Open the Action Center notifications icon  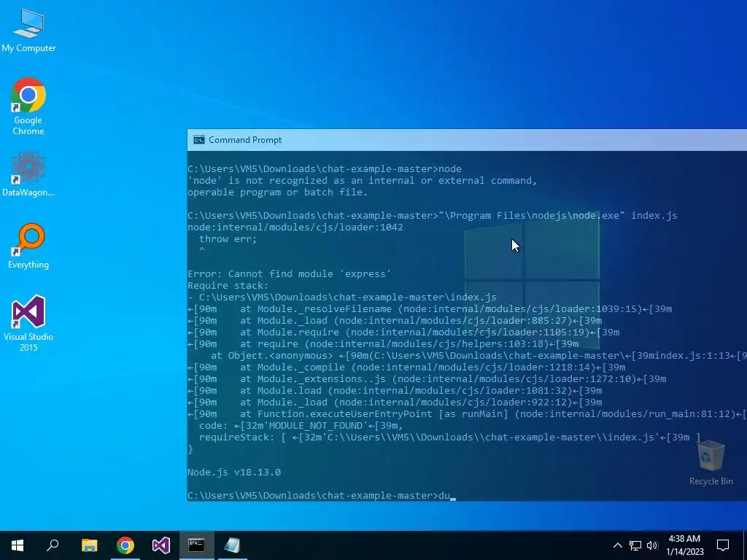(x=723, y=545)
